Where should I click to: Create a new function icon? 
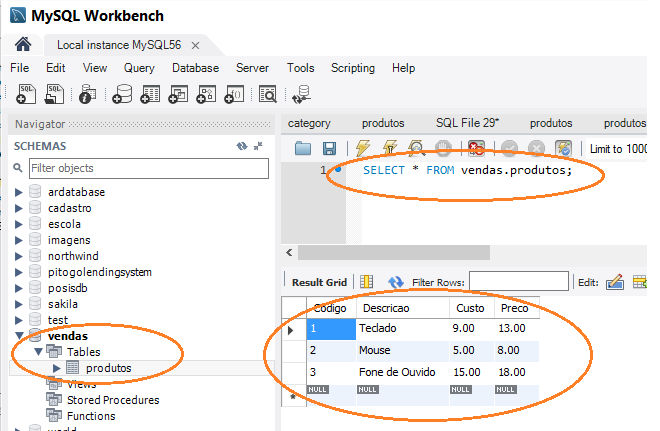(x=234, y=93)
